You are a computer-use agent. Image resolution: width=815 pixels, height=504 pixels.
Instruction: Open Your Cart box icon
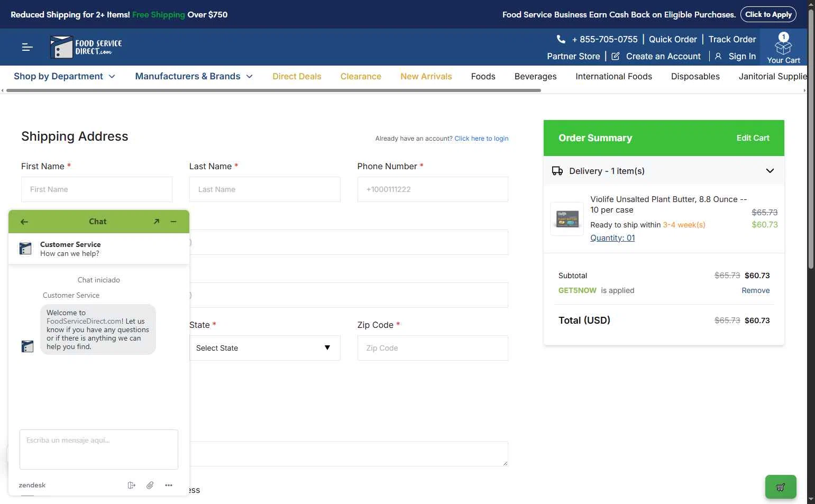click(x=783, y=47)
